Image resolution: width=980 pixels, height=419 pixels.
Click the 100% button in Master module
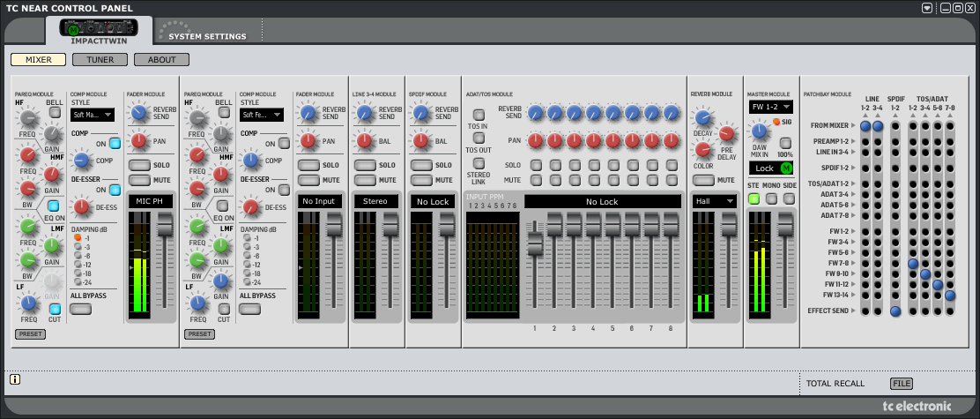(x=785, y=143)
